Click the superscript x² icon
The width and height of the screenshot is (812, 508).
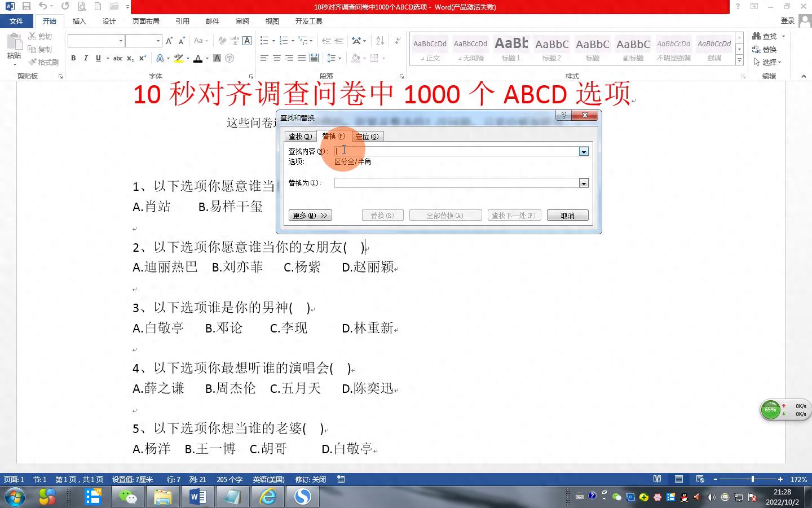click(x=143, y=58)
